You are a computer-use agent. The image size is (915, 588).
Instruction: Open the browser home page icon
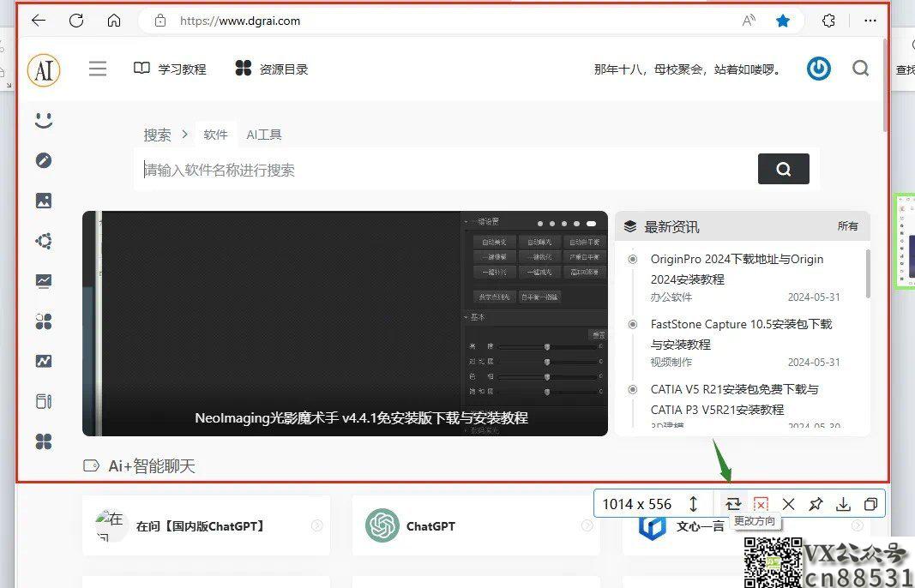[x=114, y=21]
